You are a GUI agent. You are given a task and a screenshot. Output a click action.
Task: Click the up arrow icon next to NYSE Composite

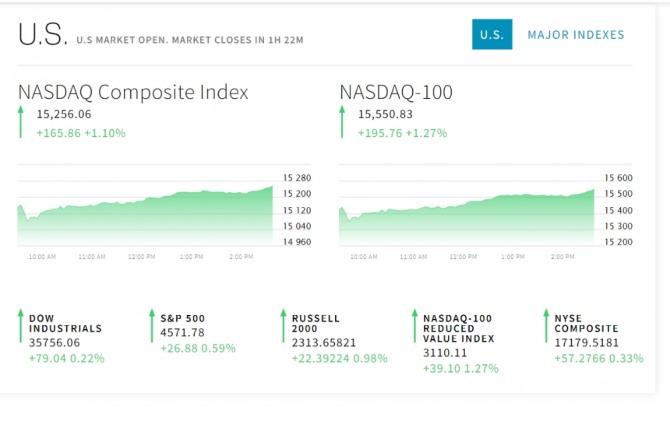[546, 326]
